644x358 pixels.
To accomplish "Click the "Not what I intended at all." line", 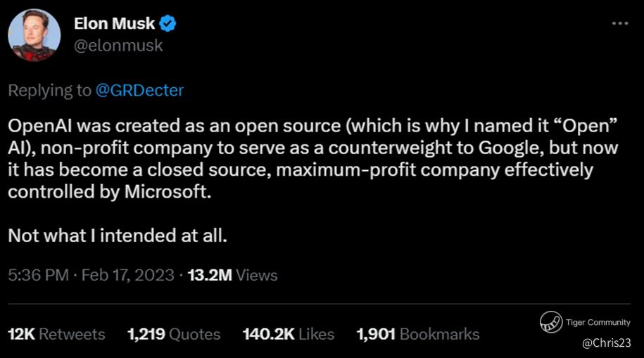I will (x=118, y=235).
